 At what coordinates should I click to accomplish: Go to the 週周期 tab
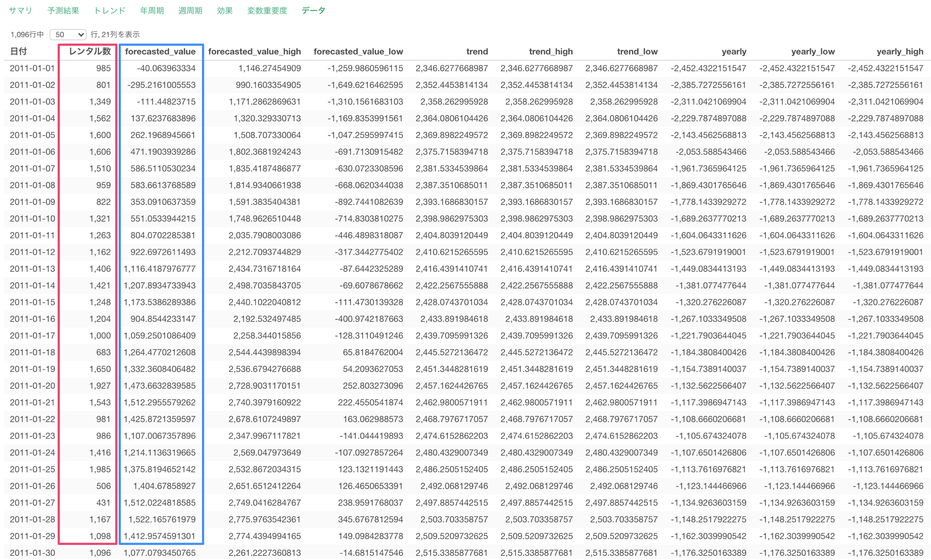pos(190,10)
